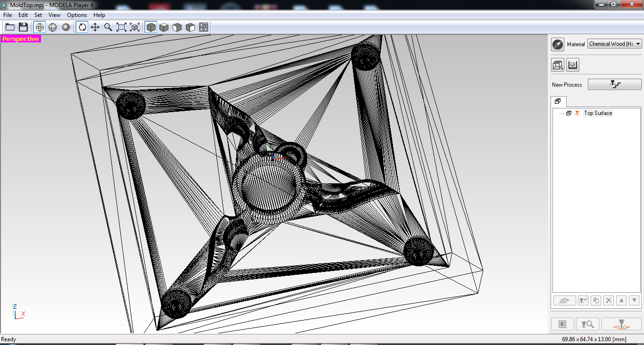Click the New Process label text
This screenshot has width=644, height=345.
(x=567, y=85)
